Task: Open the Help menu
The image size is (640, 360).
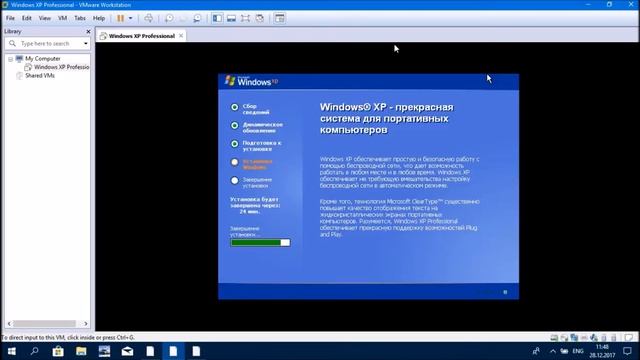Action: [x=99, y=18]
